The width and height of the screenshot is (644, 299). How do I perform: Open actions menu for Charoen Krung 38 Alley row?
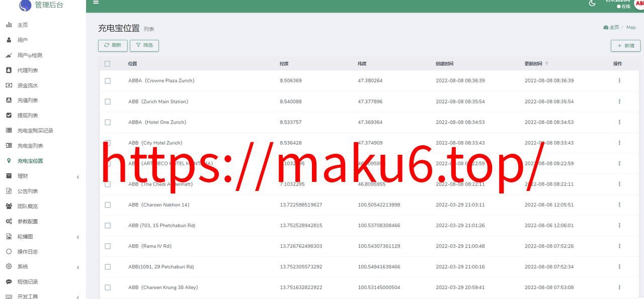619,287
